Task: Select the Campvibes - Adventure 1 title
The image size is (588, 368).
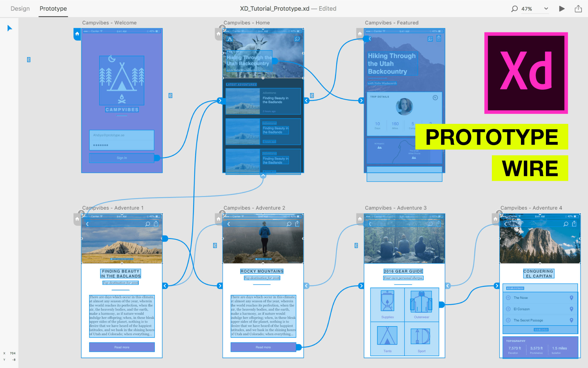Action: pos(113,208)
